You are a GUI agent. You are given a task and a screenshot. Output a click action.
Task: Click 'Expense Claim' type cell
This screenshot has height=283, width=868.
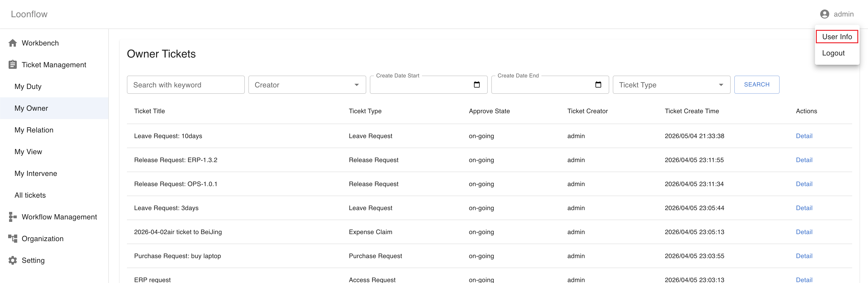[370, 232]
